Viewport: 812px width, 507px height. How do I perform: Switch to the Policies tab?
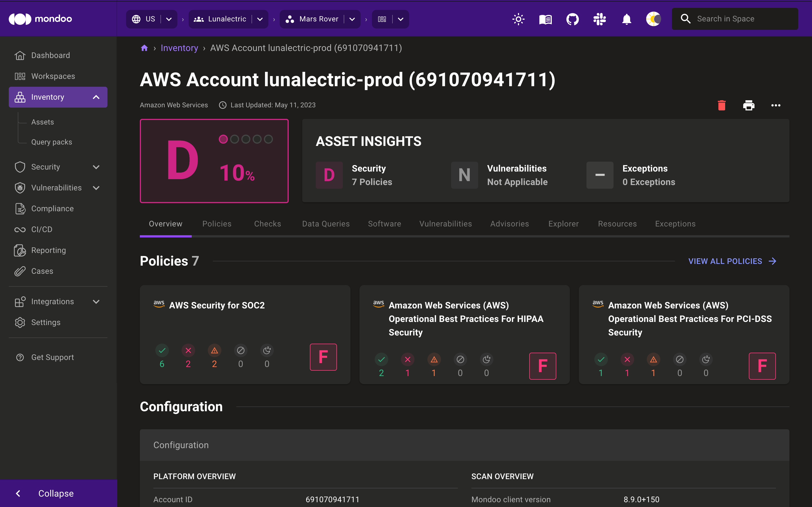tap(216, 224)
